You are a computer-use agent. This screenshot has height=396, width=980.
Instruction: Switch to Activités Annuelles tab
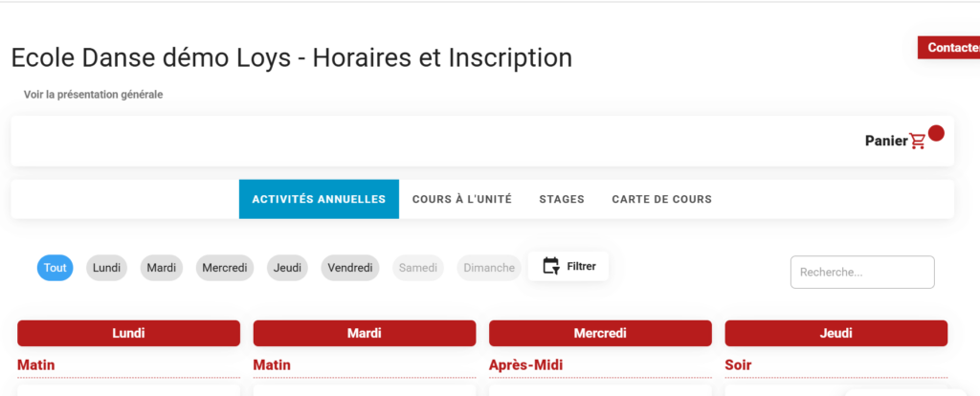[319, 199]
